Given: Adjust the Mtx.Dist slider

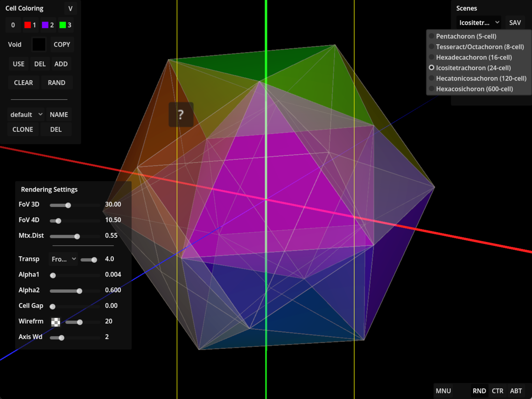Looking at the screenshot, I should [75, 237].
